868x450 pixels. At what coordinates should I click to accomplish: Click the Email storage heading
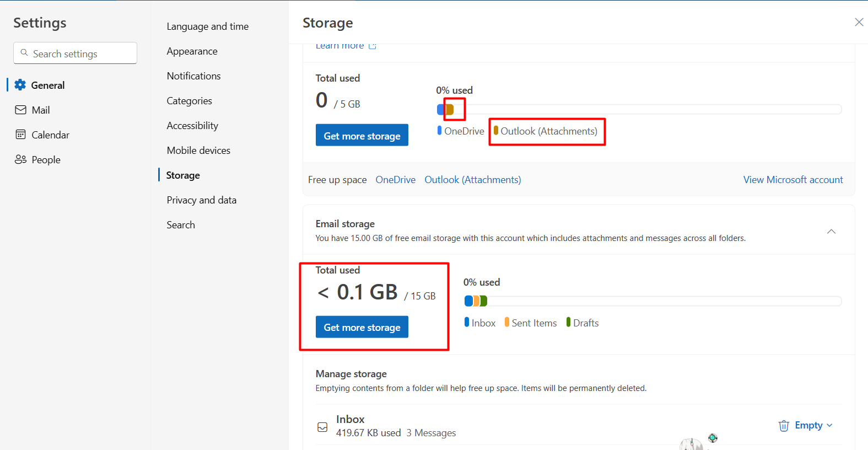(x=345, y=224)
